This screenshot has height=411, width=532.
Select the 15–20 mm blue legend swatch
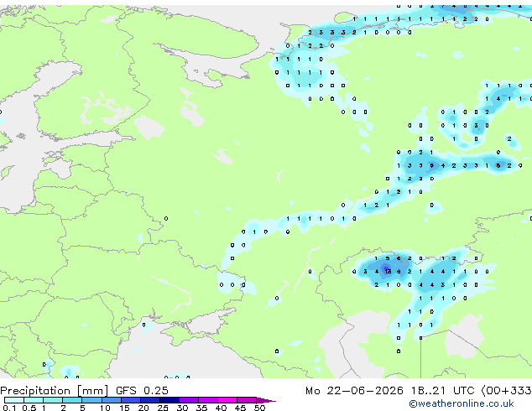(131, 400)
